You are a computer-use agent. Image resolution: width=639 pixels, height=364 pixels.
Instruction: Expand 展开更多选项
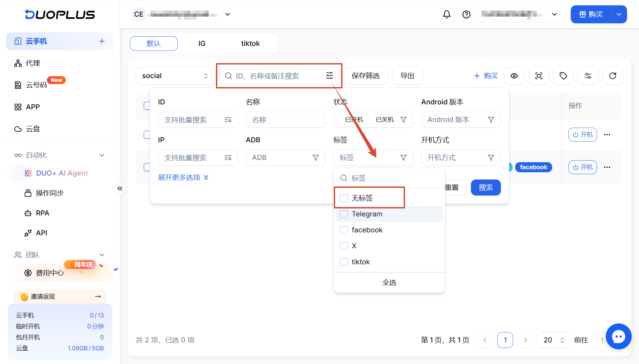183,178
